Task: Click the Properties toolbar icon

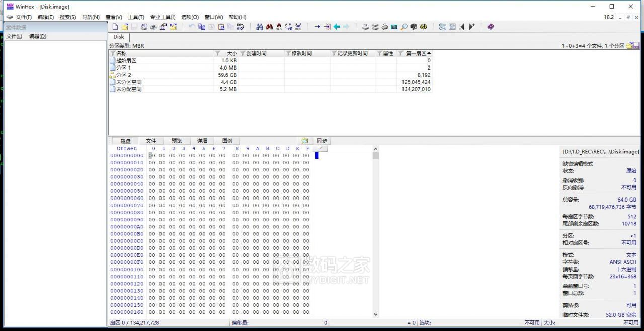Action: coord(163,27)
